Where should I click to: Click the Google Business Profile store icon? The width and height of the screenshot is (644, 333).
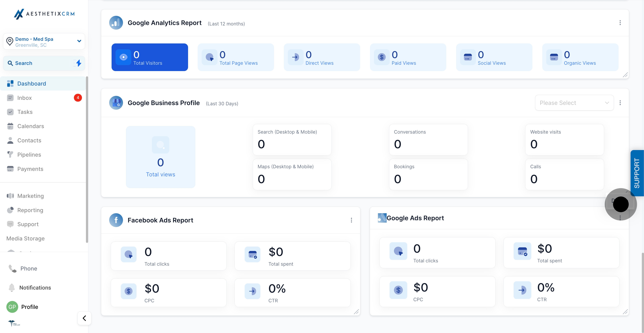click(x=116, y=103)
